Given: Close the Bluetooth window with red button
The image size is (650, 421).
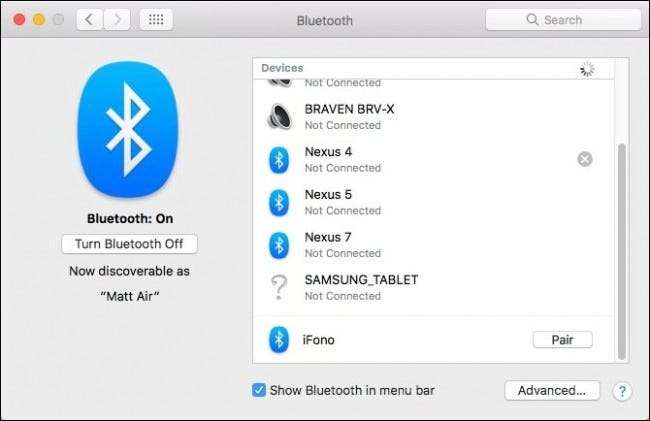Looking at the screenshot, I should (x=19, y=19).
